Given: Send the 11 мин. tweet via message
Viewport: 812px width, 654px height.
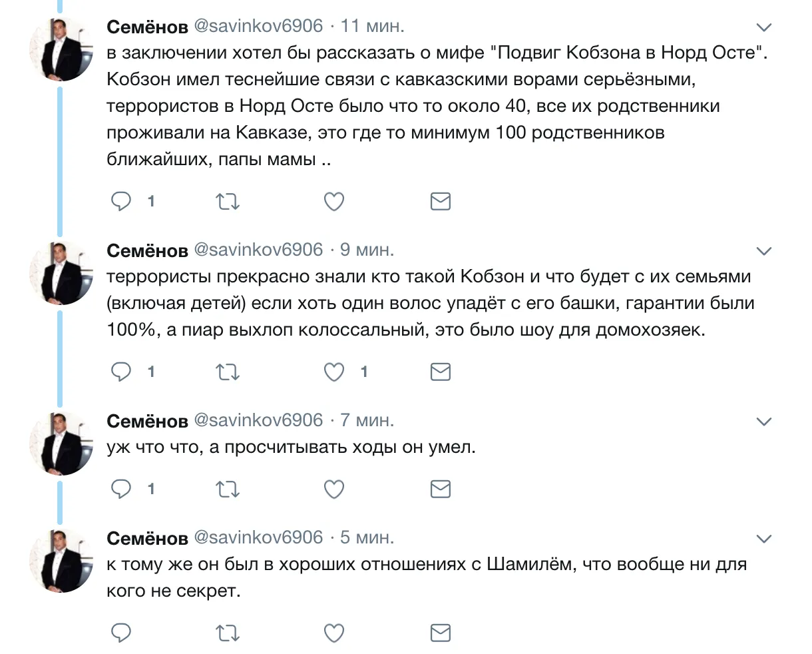Looking at the screenshot, I should [x=441, y=201].
